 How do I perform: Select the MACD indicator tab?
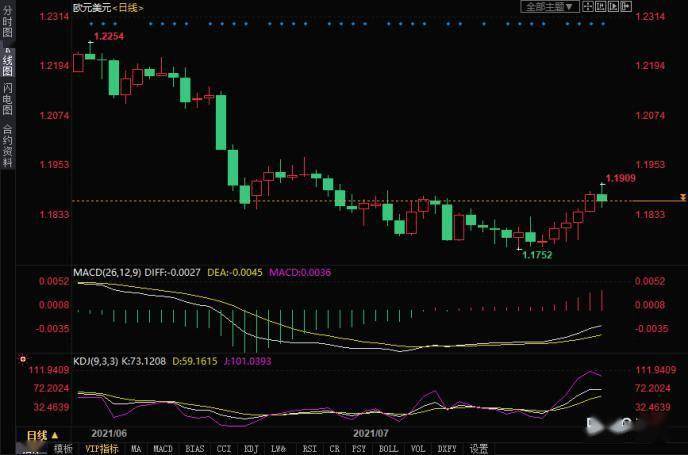164,449
